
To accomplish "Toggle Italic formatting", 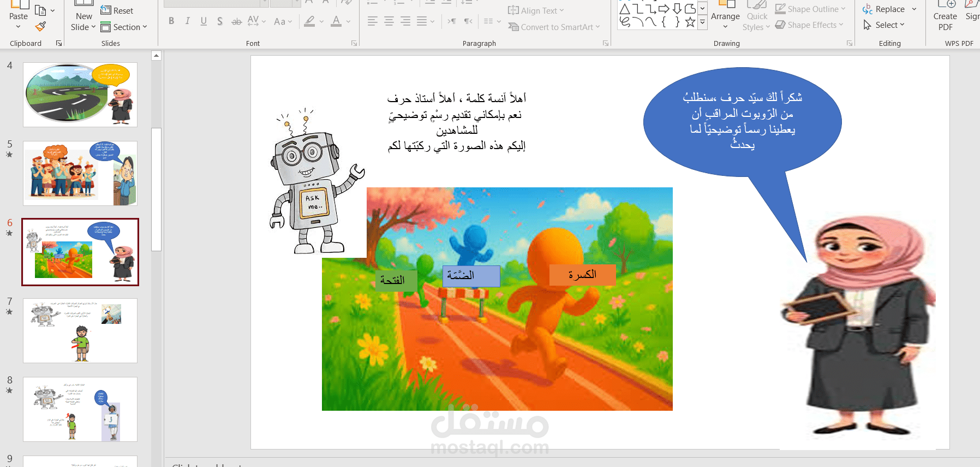I will coord(187,21).
